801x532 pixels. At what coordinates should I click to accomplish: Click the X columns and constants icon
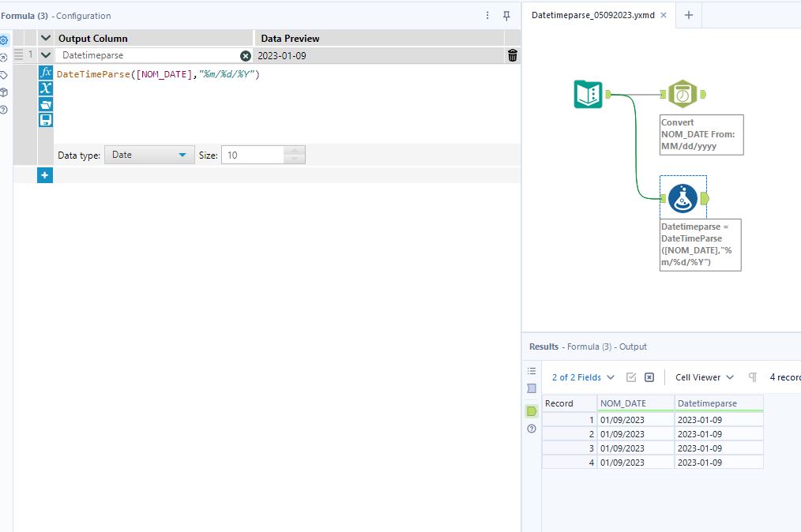point(46,88)
